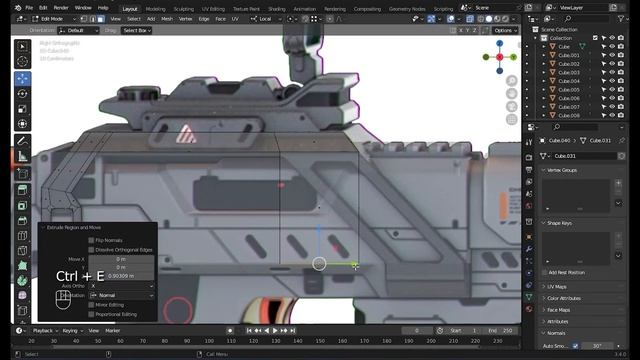Play the animation in timeline
The height and width of the screenshot is (360, 640).
pyautogui.click(x=275, y=331)
